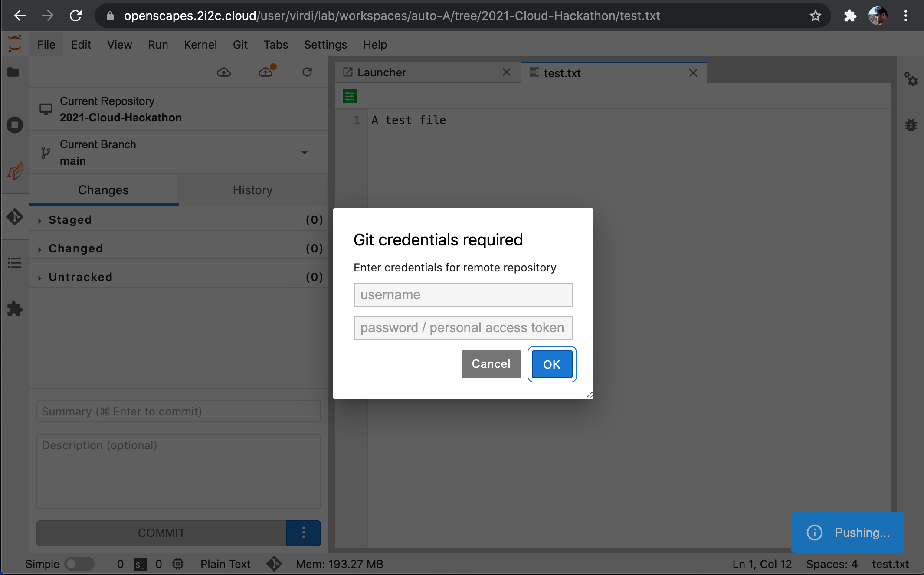924x575 pixels.
Task: Open the Kernel menu
Action: 200,45
